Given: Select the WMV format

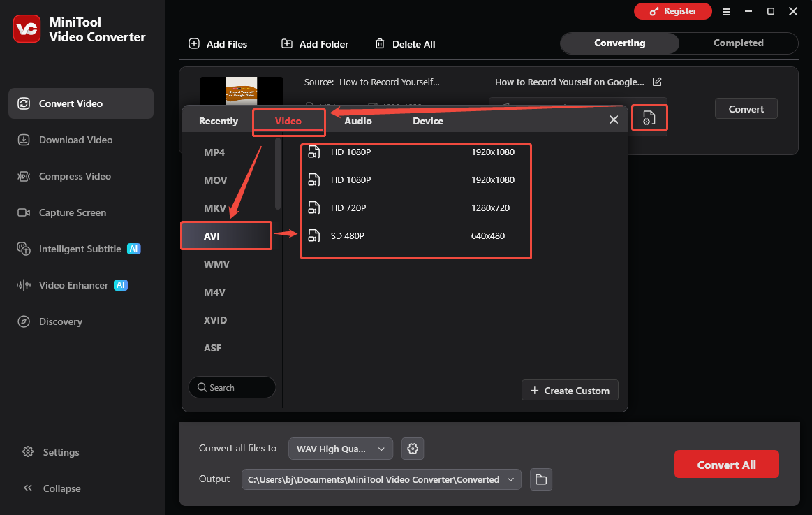Looking at the screenshot, I should click(216, 264).
